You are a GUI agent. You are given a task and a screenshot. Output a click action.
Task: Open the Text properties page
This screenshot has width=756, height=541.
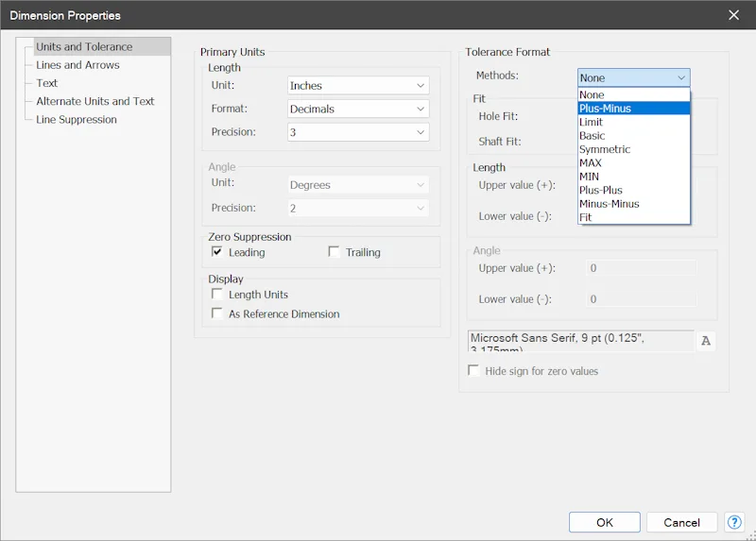coord(46,83)
